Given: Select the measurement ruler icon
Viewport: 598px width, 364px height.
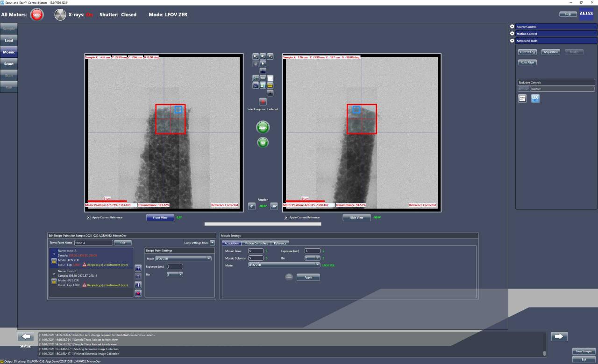Looking at the screenshot, I should point(263,78).
